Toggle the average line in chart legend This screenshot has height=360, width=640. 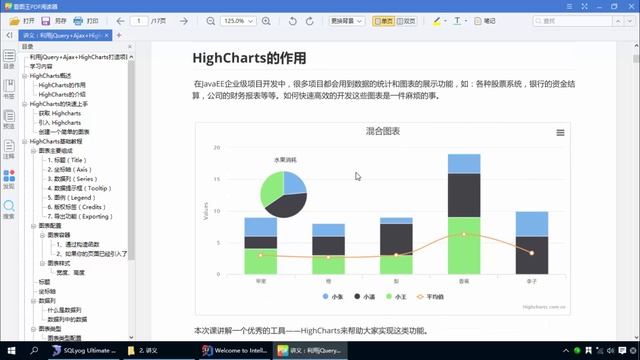click(430, 297)
